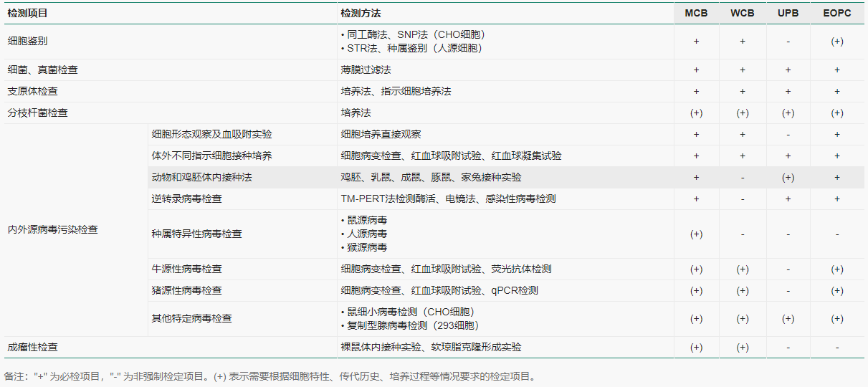Select the 支原体检查 row label
Screen dimensions: 868x387
pyautogui.click(x=33, y=92)
